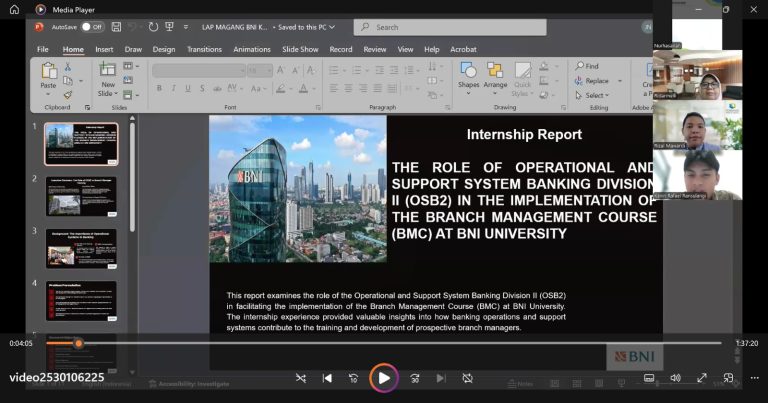The image size is (768, 403).
Task: Open Customize Quick Access Toolbar dropdown
Action: (x=186, y=27)
